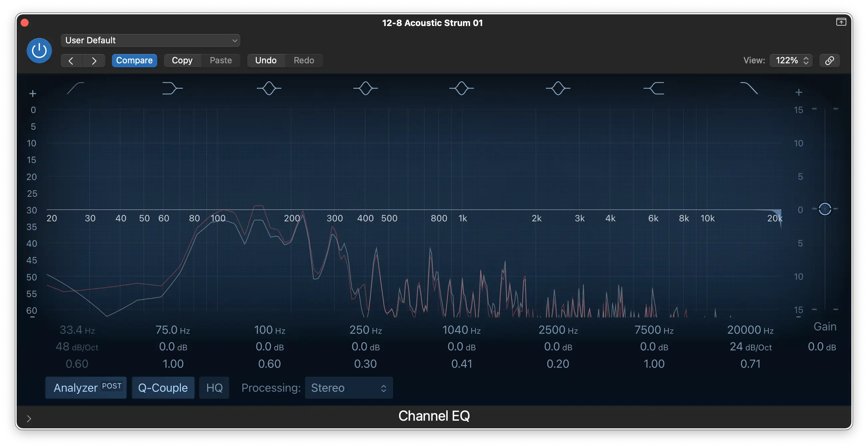The image size is (868, 448).
Task: Toggle the low-cut filter band icon
Action: tap(76, 88)
